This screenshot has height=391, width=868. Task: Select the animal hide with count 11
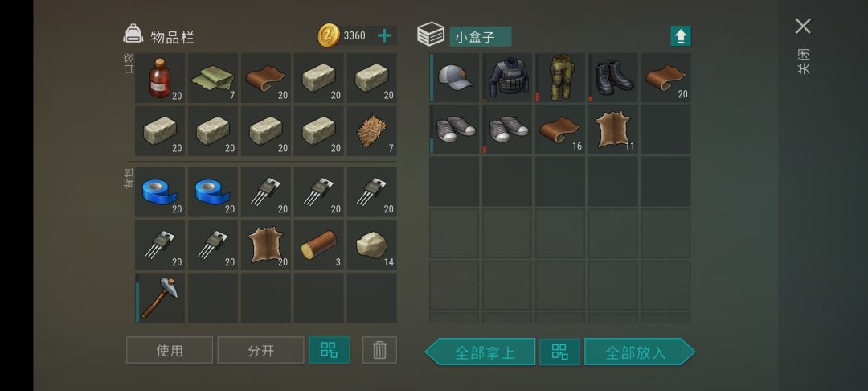(x=612, y=130)
